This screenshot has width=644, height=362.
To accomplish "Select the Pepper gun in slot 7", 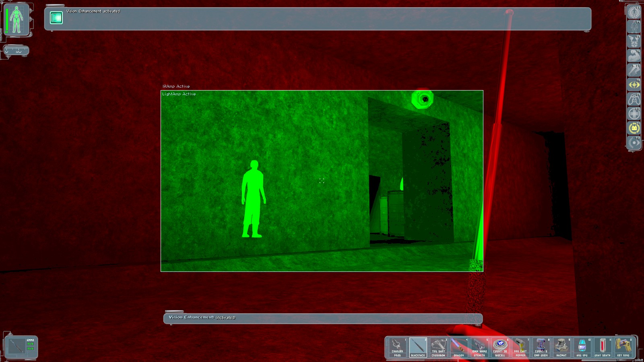I will coord(520,348).
